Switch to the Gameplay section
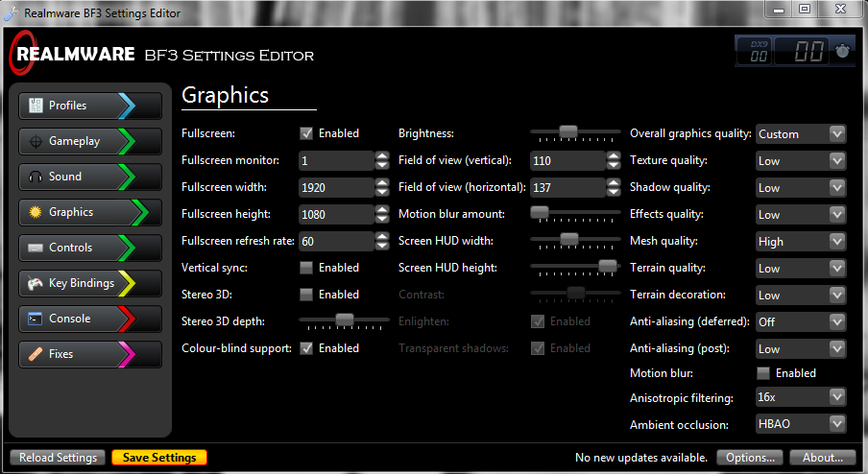Viewport: 868px width, 474px height. 90,142
